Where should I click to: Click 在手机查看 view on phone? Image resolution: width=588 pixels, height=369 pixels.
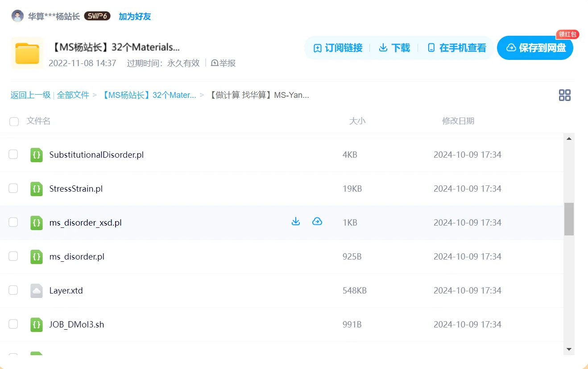[457, 48]
